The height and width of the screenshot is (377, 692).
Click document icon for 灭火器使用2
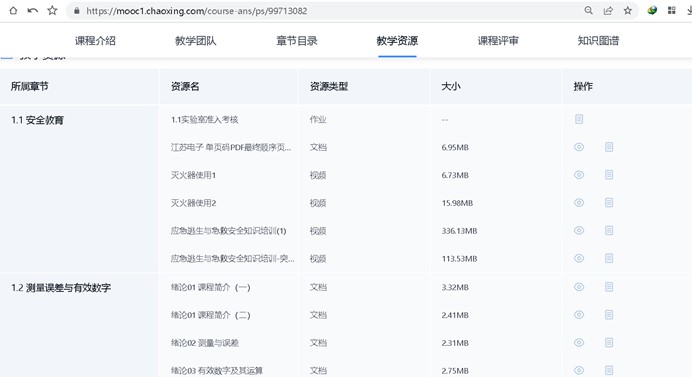(x=609, y=203)
